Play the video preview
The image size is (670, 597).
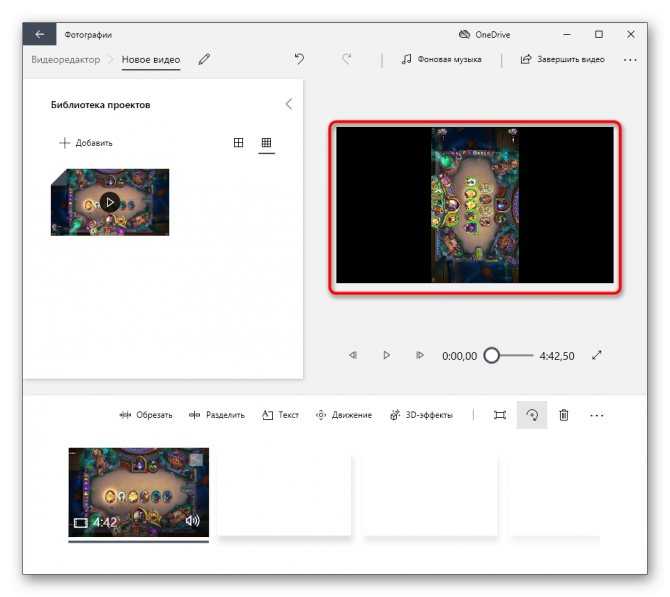point(386,355)
